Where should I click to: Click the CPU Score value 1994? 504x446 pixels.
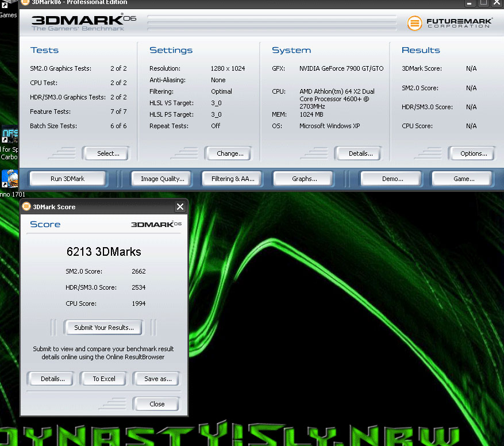click(138, 303)
